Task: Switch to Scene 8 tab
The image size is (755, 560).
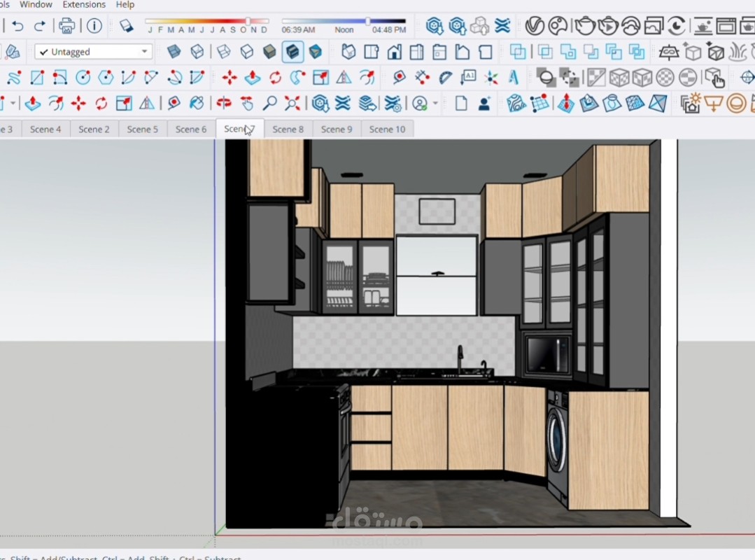Action: click(288, 129)
